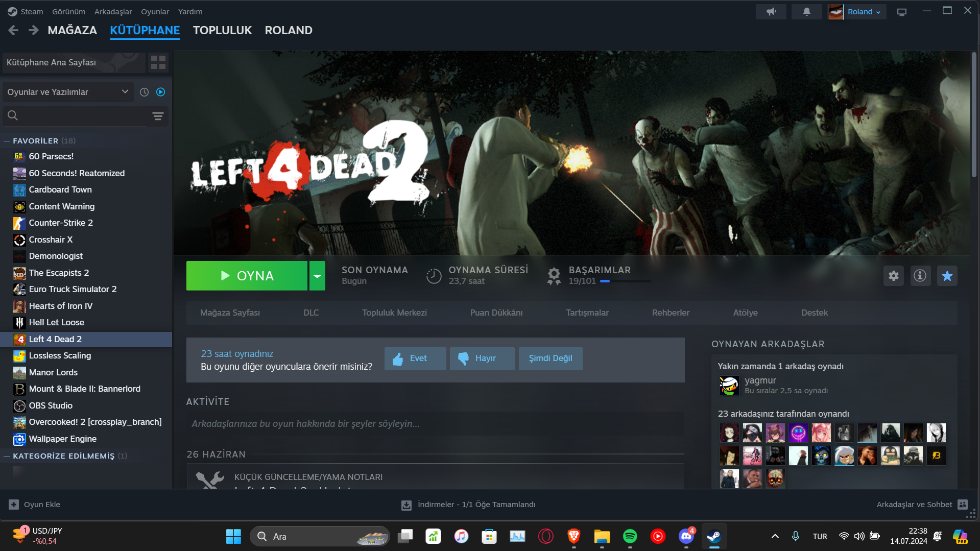Open the Yardım menu
The image size is (980, 551).
pyautogui.click(x=190, y=12)
